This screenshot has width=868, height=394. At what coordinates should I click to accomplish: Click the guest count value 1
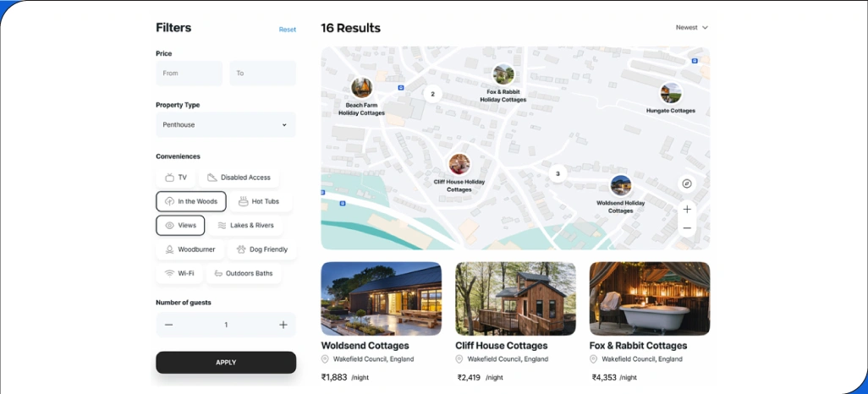226,325
